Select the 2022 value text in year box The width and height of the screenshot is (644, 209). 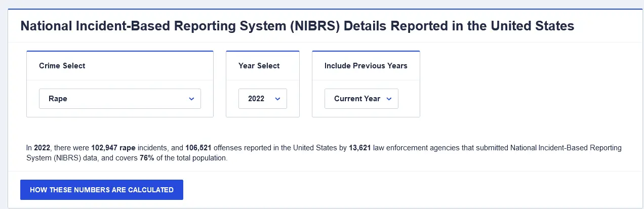[x=256, y=99]
